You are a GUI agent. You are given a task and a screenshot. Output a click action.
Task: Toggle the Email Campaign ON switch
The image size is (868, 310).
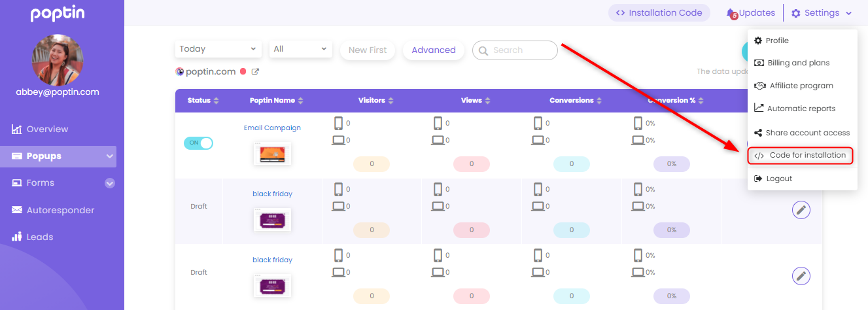[198, 143]
